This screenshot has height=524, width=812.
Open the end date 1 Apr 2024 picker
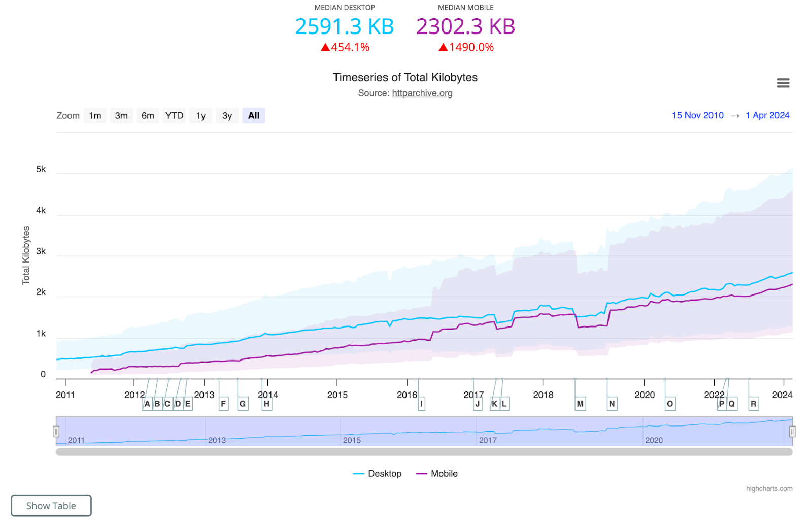pyautogui.click(x=767, y=115)
